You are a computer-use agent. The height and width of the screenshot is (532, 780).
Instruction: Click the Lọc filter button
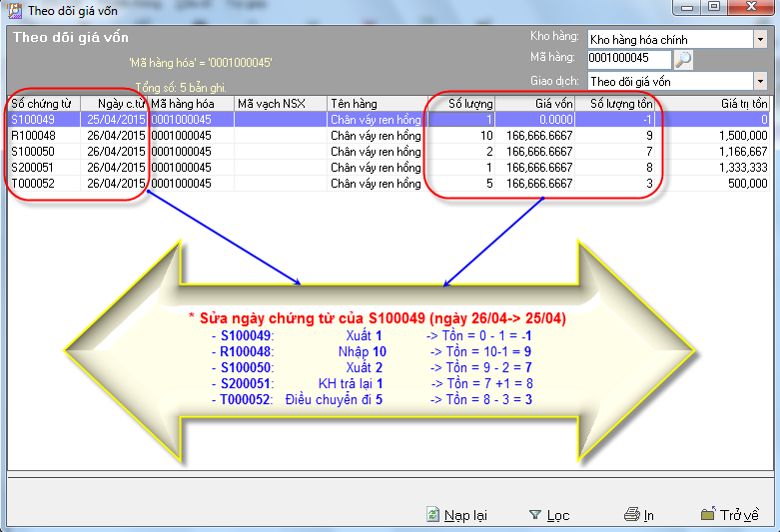click(548, 515)
